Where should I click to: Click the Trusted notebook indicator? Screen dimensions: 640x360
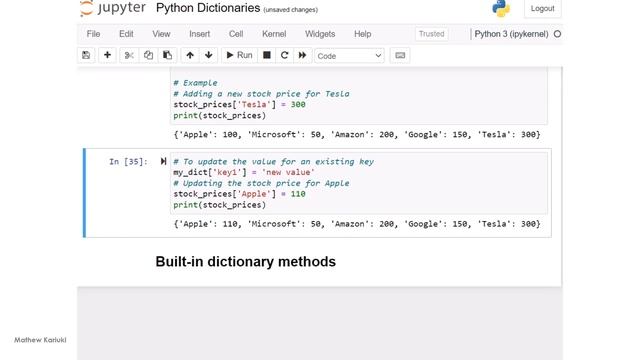coord(431,34)
